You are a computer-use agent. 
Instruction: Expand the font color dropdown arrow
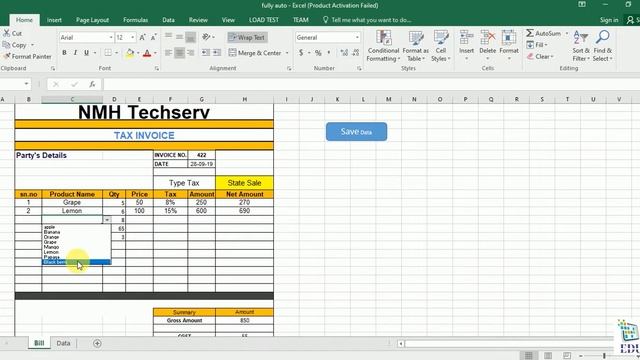[156, 53]
